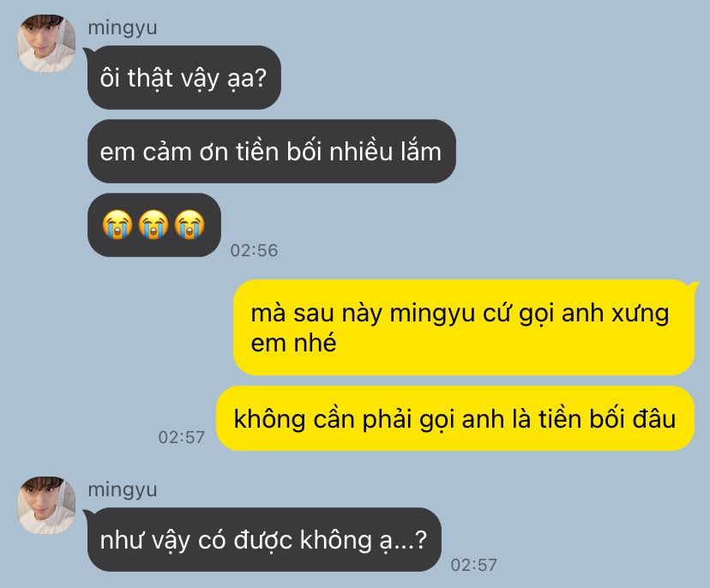Tap the third crying emoji
Screen dimensions: 710x588
click(190, 225)
